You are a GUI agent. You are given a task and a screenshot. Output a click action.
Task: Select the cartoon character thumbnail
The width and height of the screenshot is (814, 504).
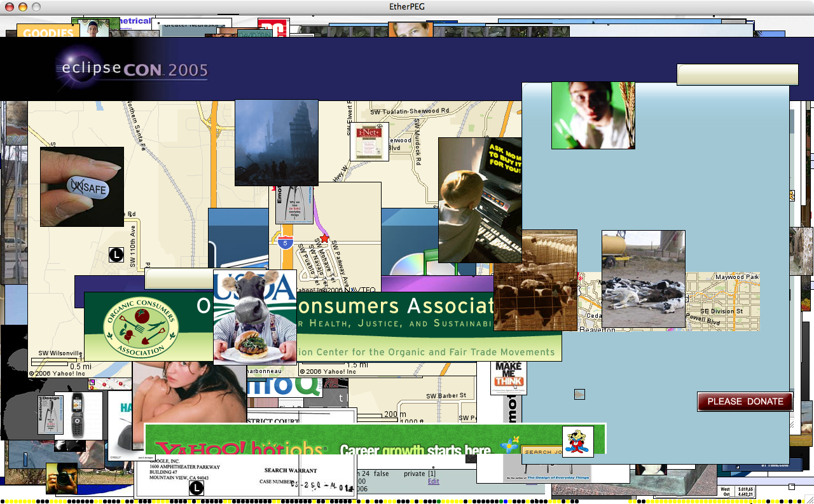(x=578, y=442)
